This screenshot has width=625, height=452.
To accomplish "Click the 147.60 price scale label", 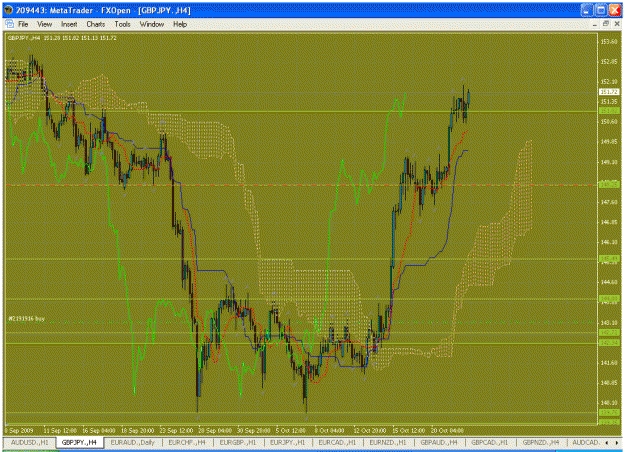I will pyautogui.click(x=609, y=202).
